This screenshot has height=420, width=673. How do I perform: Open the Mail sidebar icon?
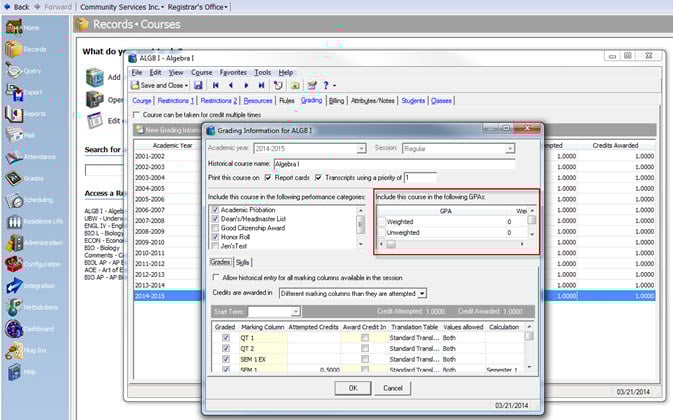[x=14, y=135]
